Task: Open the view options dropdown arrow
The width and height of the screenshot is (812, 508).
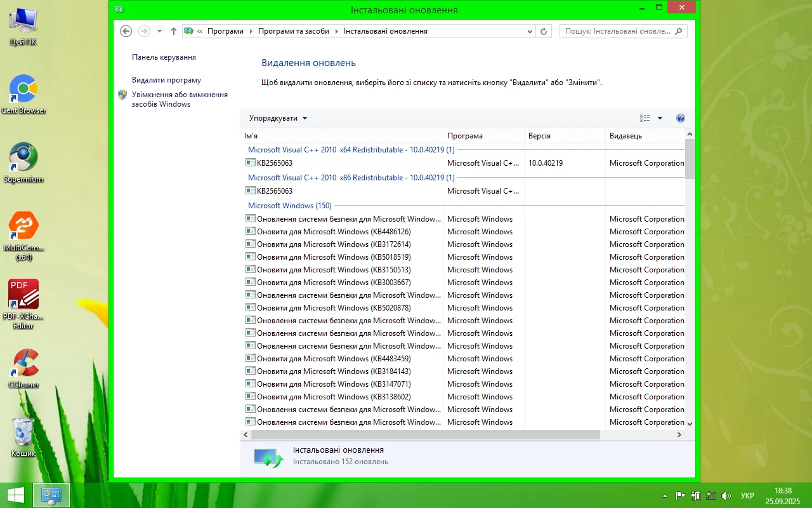Action: (x=660, y=118)
